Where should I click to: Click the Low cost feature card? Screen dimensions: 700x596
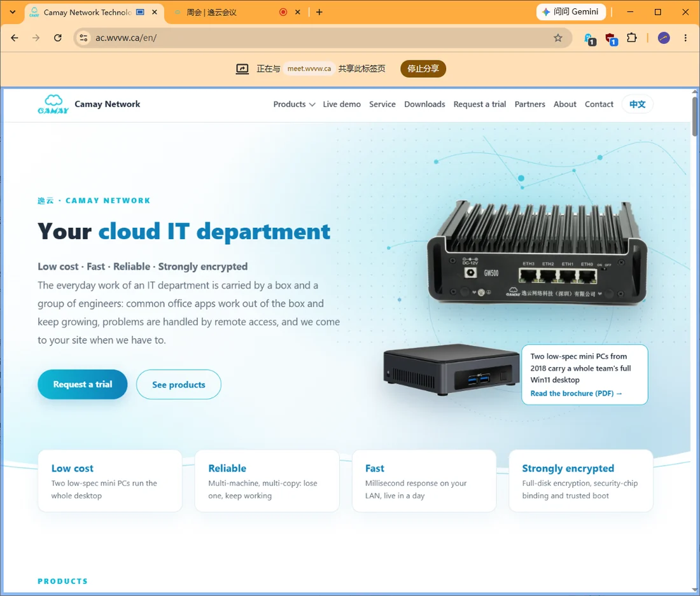(x=110, y=481)
